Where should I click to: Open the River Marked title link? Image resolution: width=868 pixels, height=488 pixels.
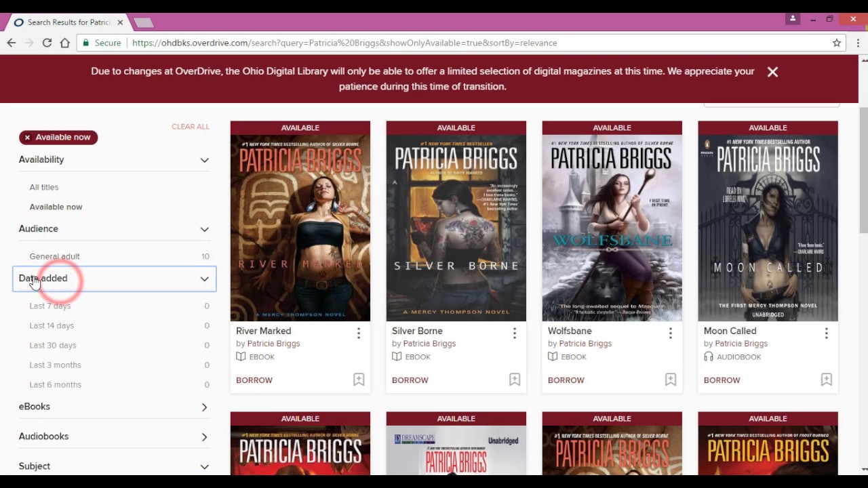pos(263,331)
